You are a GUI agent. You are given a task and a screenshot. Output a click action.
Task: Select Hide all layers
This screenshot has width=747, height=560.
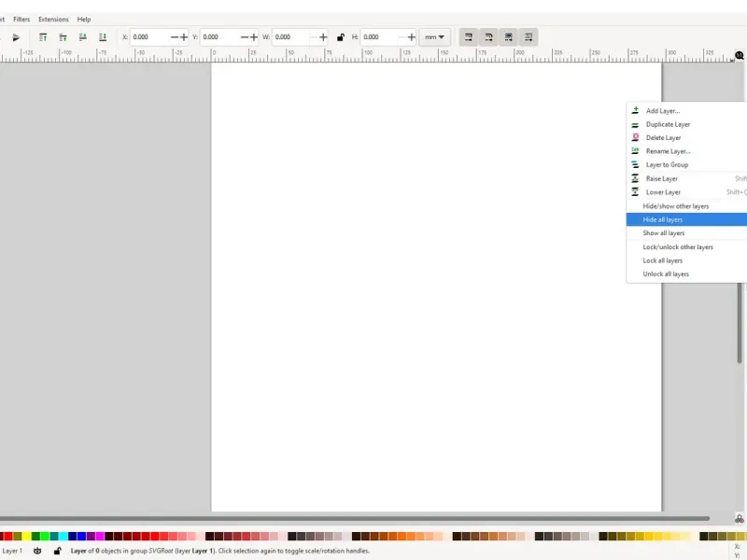coord(686,219)
